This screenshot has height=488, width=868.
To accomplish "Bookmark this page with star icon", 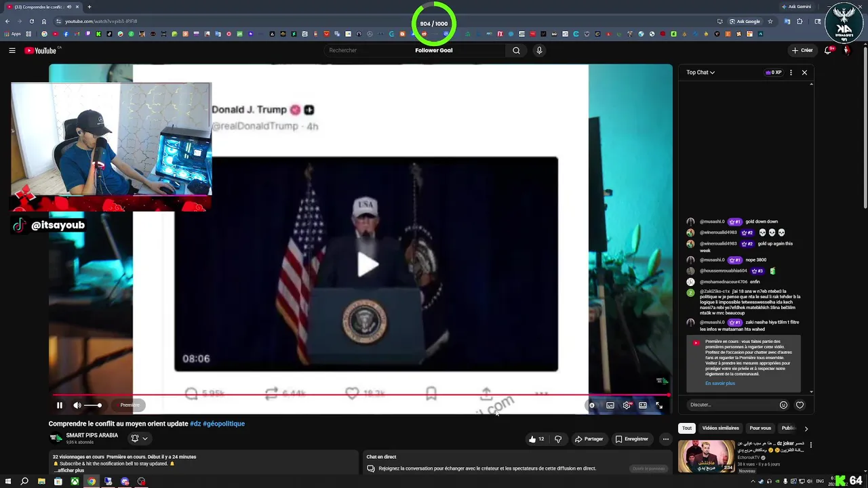I will (x=770, y=21).
